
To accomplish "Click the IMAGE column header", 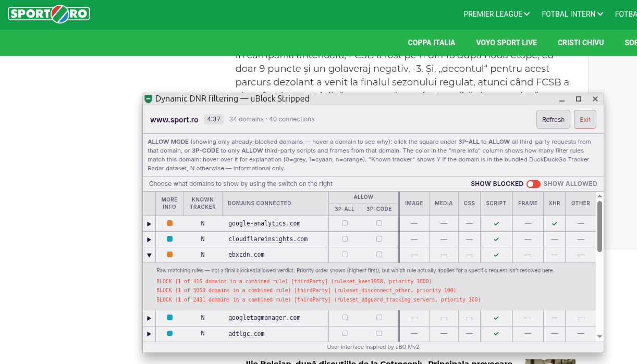I will pyautogui.click(x=414, y=204).
